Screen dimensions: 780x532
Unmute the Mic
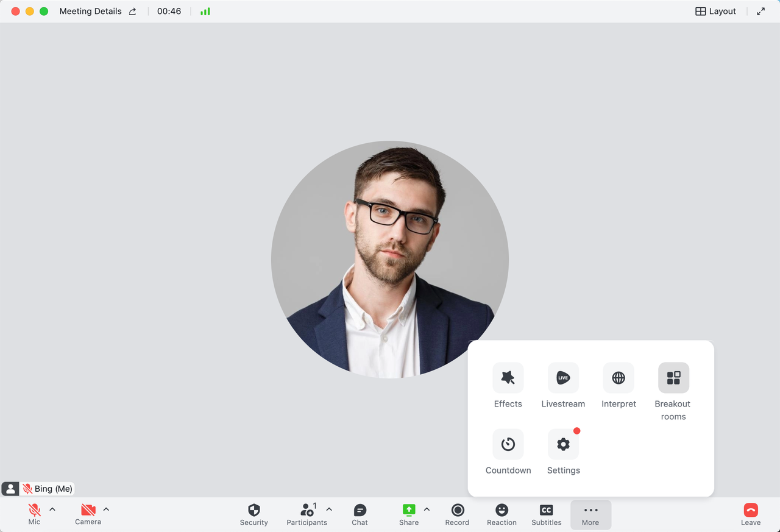(x=34, y=514)
